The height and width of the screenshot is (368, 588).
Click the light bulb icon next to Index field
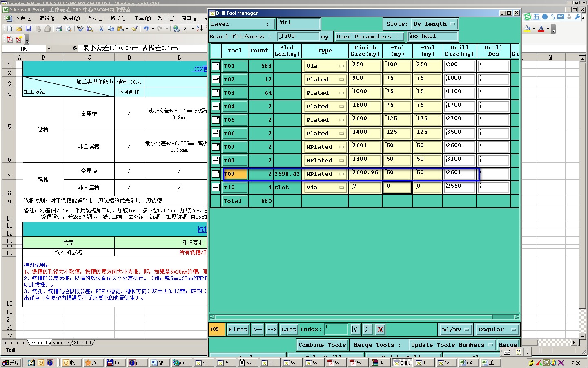356,329
